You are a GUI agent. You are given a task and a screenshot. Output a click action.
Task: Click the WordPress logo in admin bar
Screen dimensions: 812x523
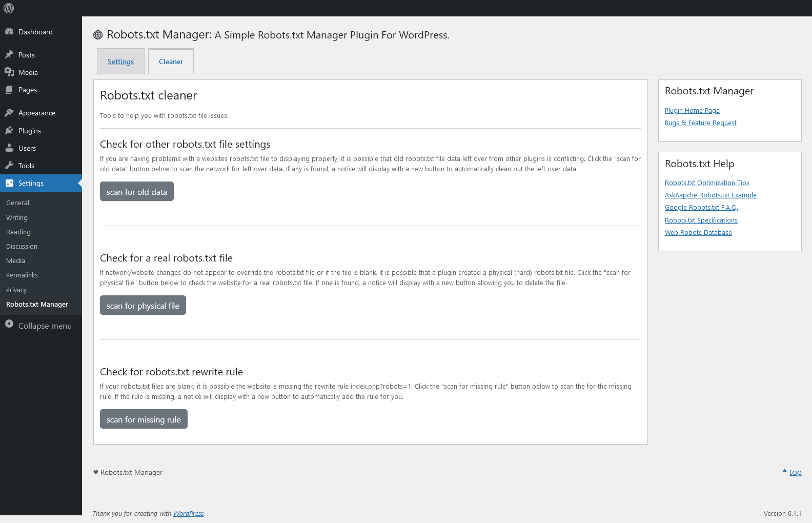coord(9,8)
